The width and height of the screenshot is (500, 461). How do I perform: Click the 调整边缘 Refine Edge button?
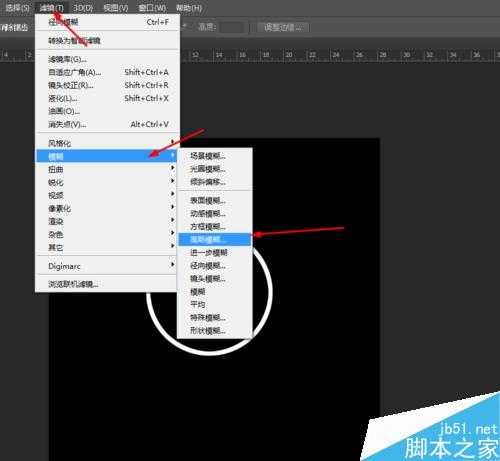(283, 27)
